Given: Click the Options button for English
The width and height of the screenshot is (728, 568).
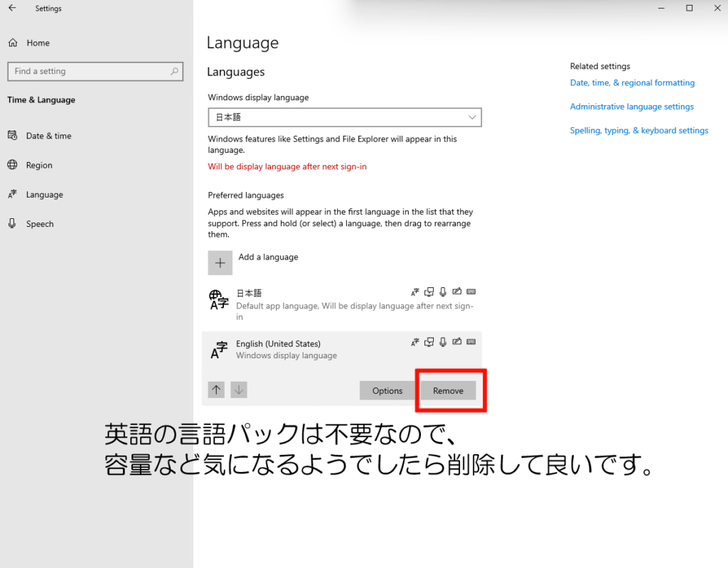Looking at the screenshot, I should (387, 390).
